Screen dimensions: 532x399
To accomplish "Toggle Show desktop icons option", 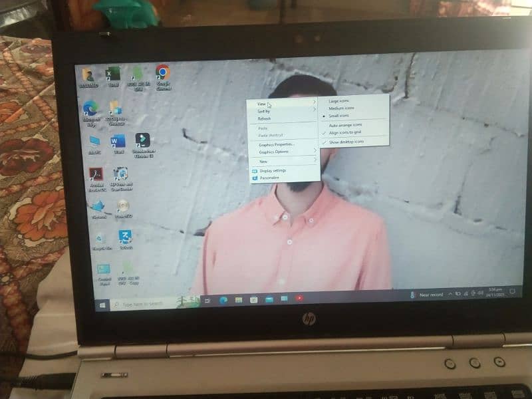I will click(346, 141).
